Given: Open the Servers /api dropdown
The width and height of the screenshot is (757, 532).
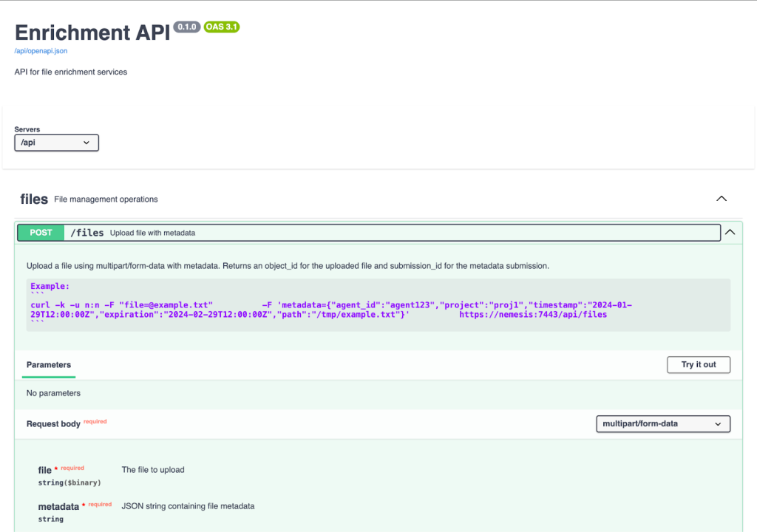Looking at the screenshot, I should pos(56,143).
